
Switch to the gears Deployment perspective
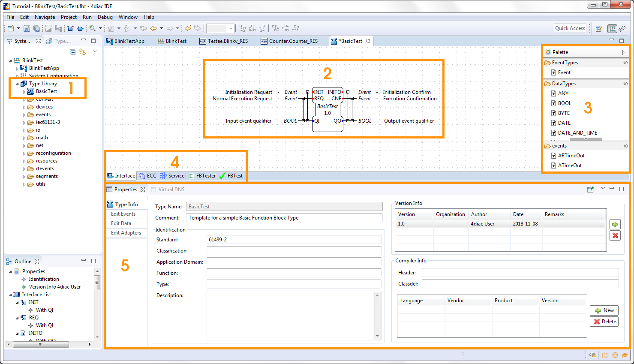tap(622, 29)
